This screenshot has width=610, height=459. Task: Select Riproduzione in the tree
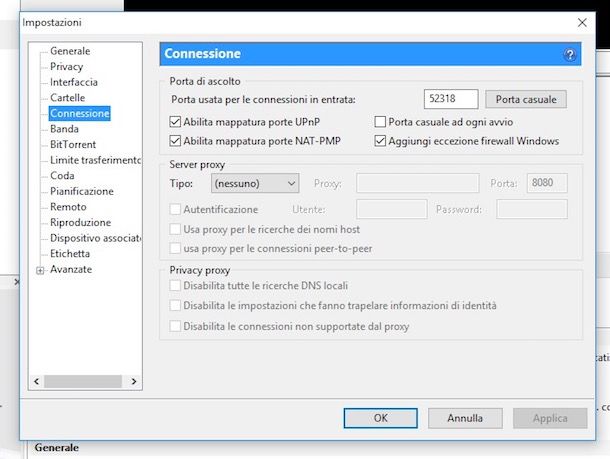click(81, 222)
